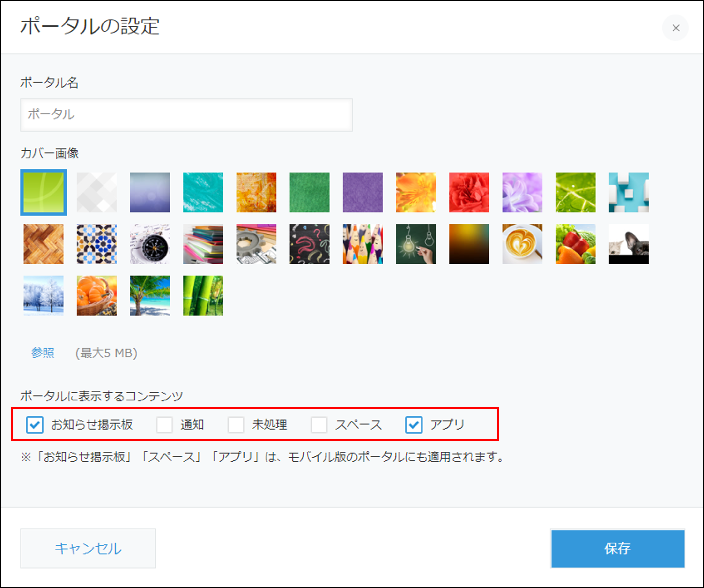Edit the ポータル名 input field
Viewport: 704px width, 588px height.
click(x=186, y=115)
